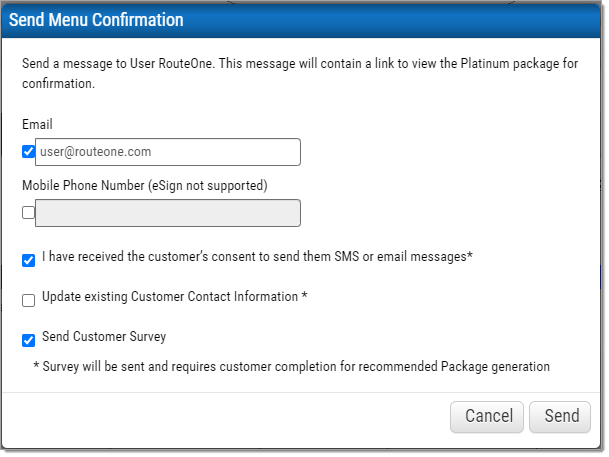Click the Send Menu Confirmation title bar
The height and width of the screenshot is (457, 609).
[301, 20]
